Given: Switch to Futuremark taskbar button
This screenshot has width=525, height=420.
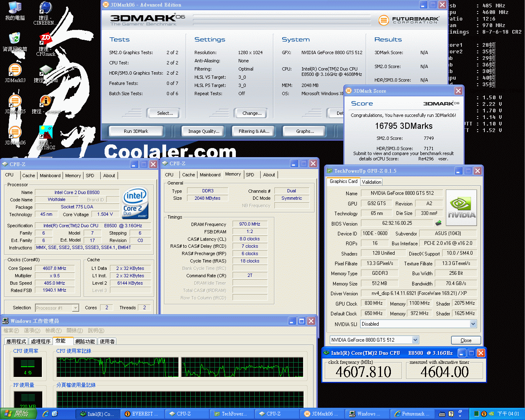Looking at the screenshot, I should coord(412,414).
